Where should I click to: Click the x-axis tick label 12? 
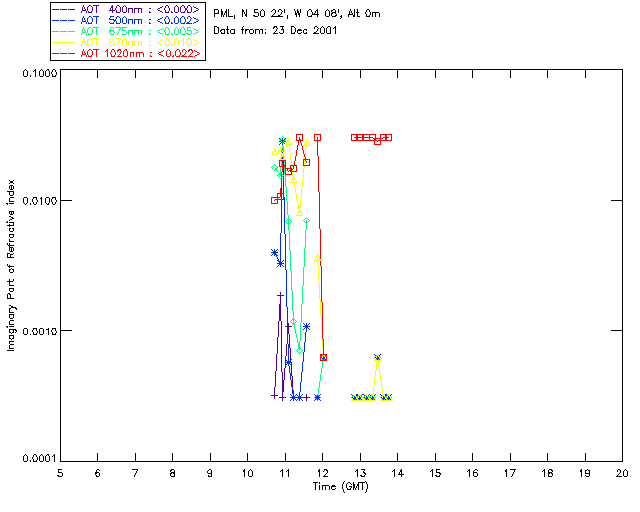click(322, 473)
